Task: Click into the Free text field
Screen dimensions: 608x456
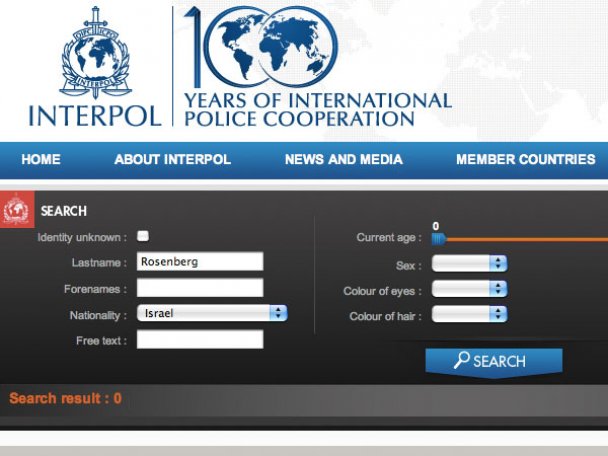Action: click(x=200, y=340)
